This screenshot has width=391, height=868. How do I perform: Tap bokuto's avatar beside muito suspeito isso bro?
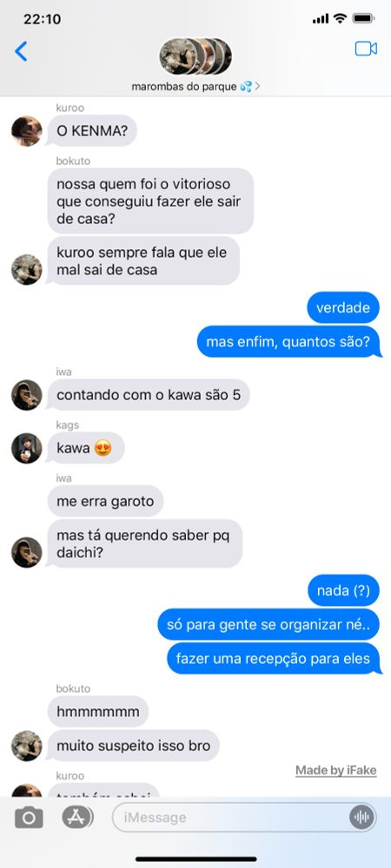click(27, 746)
